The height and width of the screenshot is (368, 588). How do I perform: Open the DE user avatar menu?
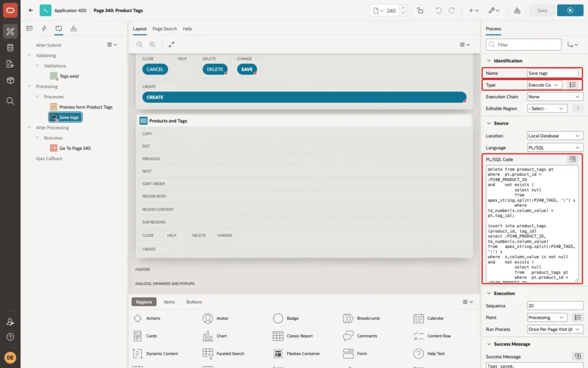tap(10, 357)
